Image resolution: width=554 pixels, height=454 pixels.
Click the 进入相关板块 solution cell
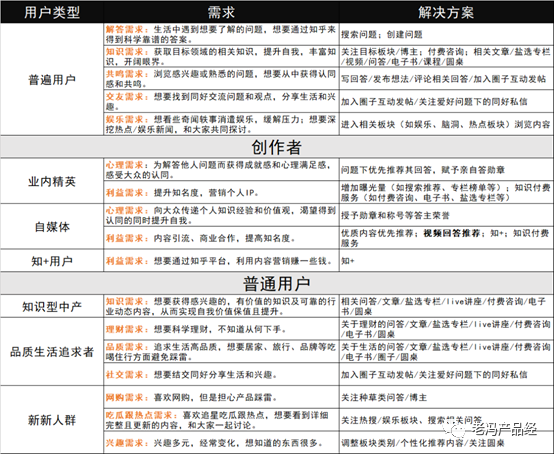pyautogui.click(x=446, y=124)
